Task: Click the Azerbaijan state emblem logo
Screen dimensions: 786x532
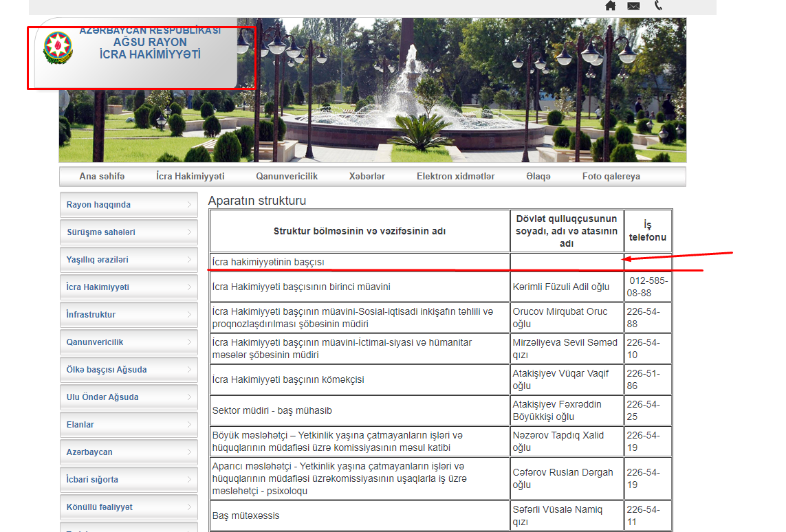Action: point(57,48)
